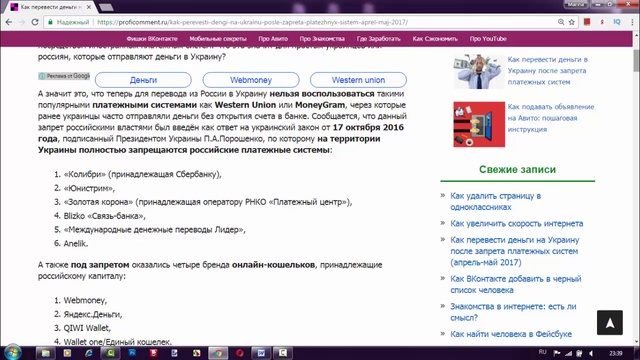Open the 'Про YouTube' menu item
Viewport: 640px width, 360px height.
[x=488, y=39]
